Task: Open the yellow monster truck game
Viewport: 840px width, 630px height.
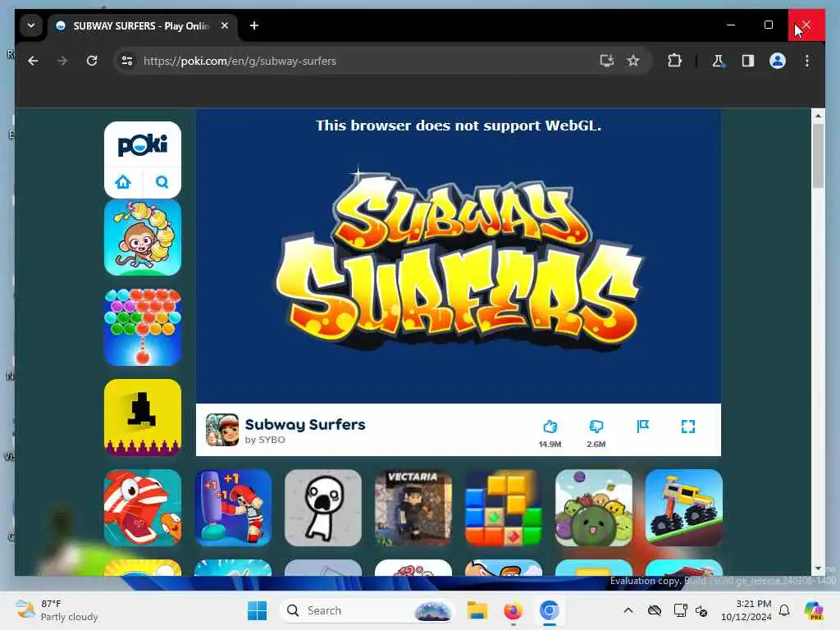Action: tap(683, 508)
